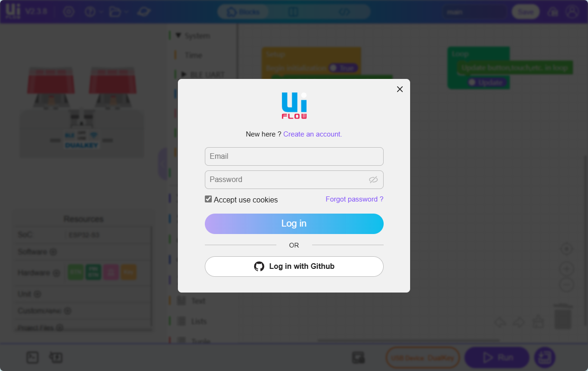Click the Run play button
Screen dimensions: 588x371
pos(497,358)
